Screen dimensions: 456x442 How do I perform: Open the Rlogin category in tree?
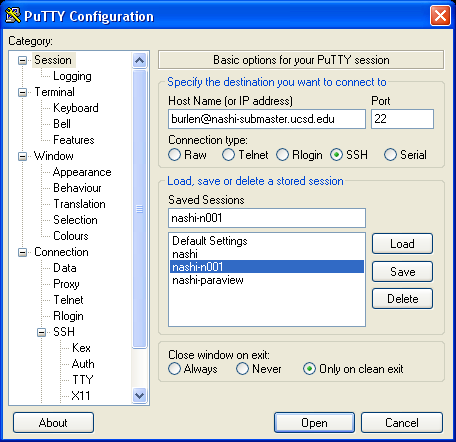tap(68, 316)
